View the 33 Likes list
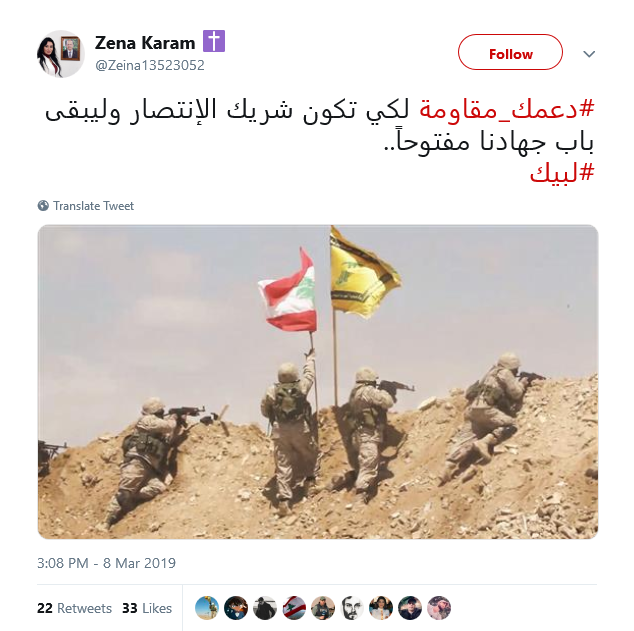The height and width of the screenshot is (631, 634). pyautogui.click(x=147, y=608)
